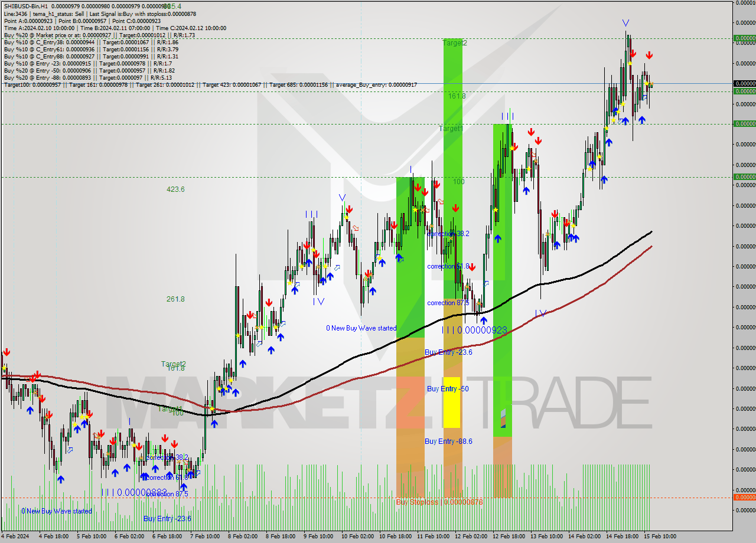756x543 pixels.
Task: Click the 'Buy Entry -50' label
Action: coord(448,389)
